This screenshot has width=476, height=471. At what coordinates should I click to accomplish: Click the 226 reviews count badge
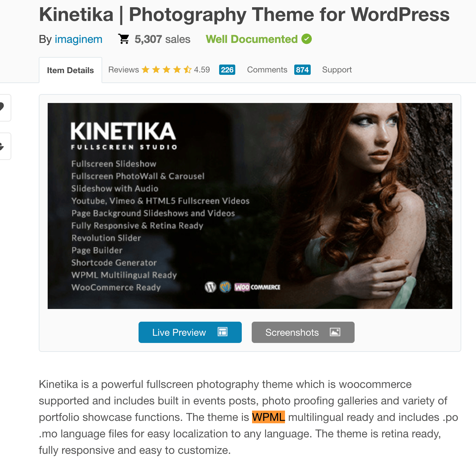pos(227,70)
